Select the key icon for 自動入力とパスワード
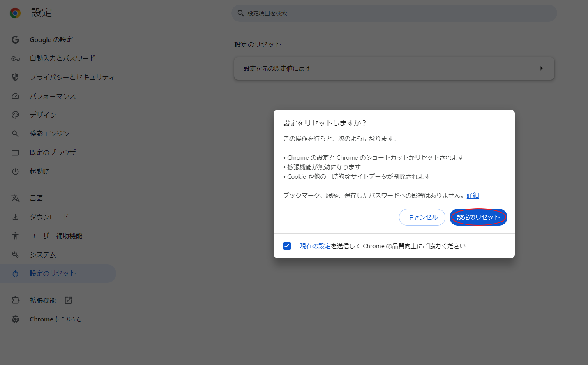Viewport: 588px width, 365px height. 15,58
